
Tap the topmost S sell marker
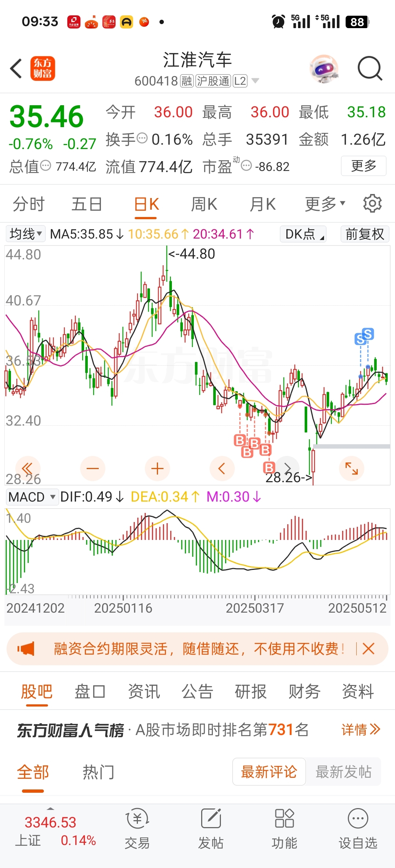(x=368, y=334)
